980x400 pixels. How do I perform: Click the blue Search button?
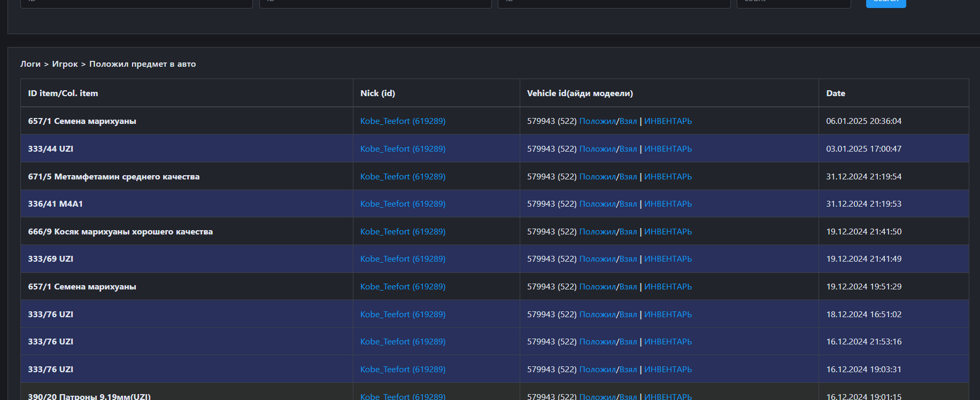click(x=885, y=3)
